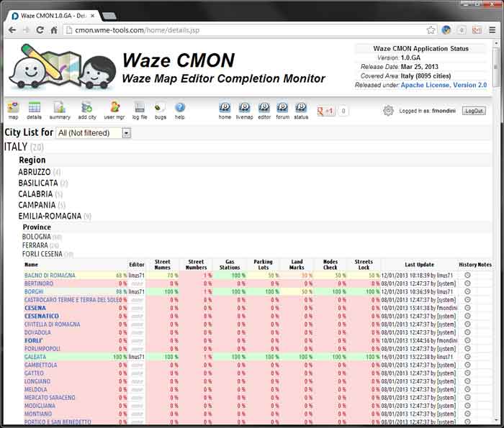
Task: View history icon for FORLIMPOPOLI row
Action: pyautogui.click(x=467, y=349)
